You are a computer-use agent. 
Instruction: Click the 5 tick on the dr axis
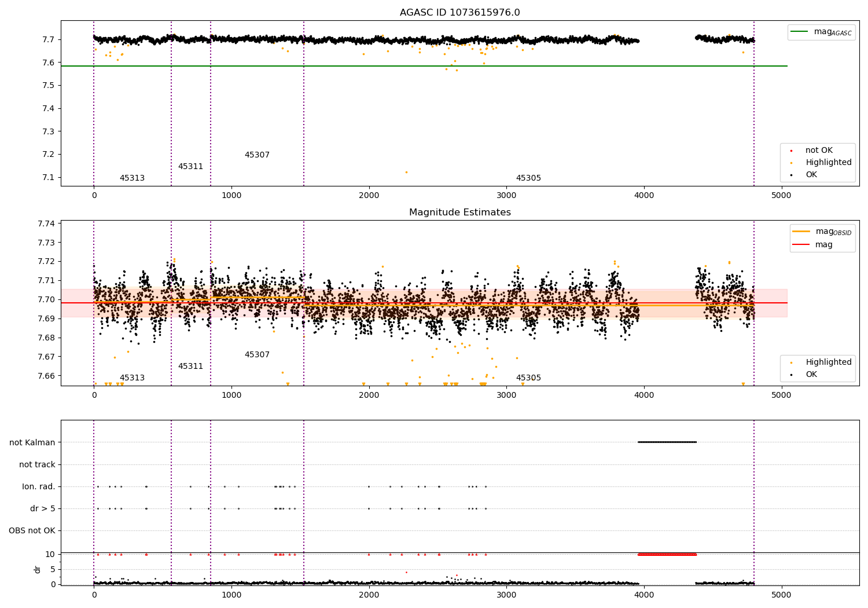pos(53,569)
